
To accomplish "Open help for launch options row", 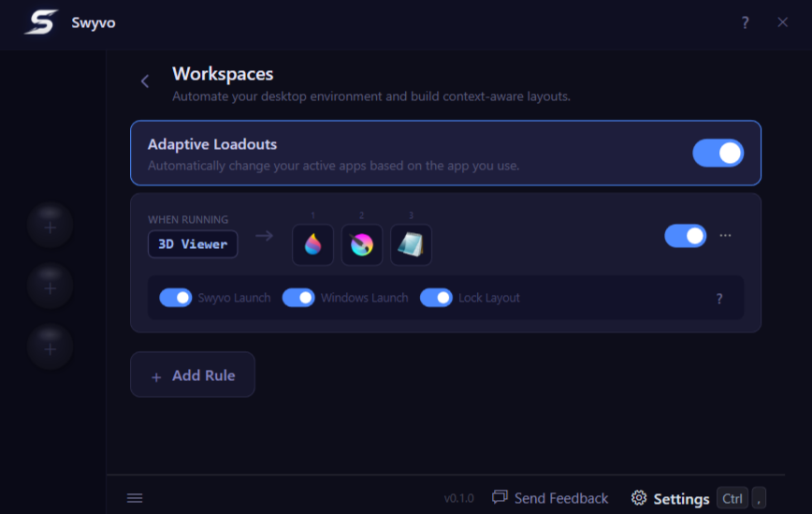I will coord(719,299).
